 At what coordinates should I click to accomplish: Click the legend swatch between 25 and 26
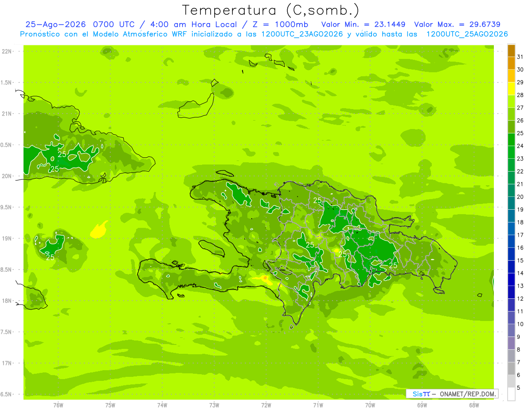(511, 127)
